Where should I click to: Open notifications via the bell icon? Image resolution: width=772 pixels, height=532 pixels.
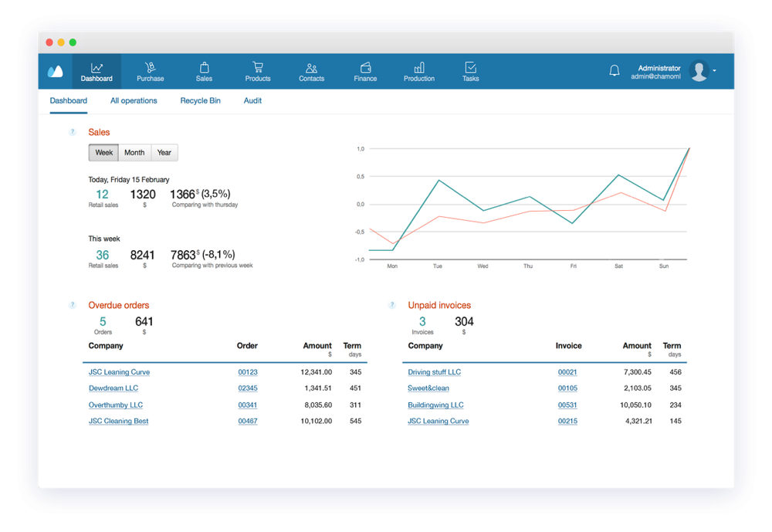click(614, 70)
